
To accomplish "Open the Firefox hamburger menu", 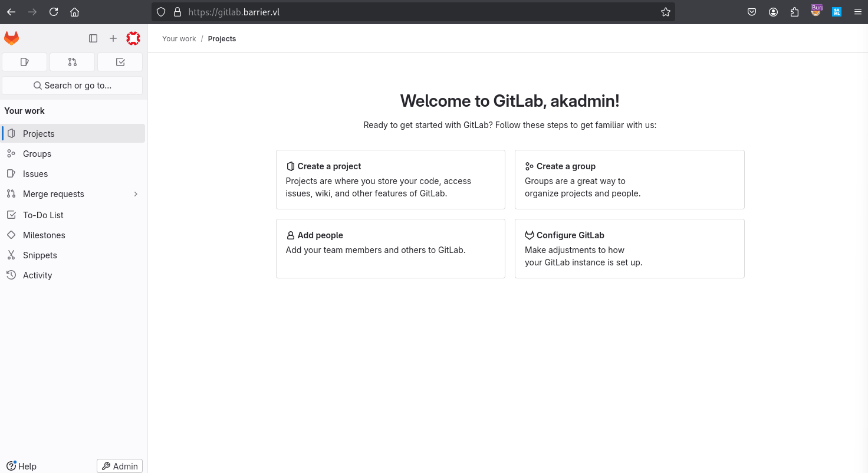I will point(858,12).
